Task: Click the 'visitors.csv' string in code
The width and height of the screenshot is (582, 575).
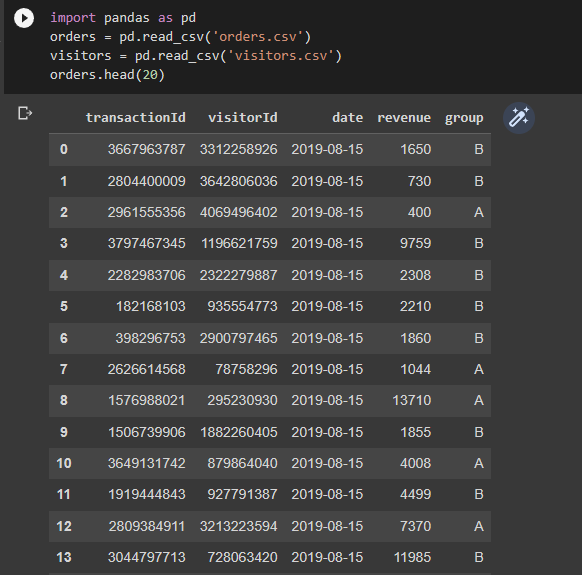Action: click(x=280, y=56)
